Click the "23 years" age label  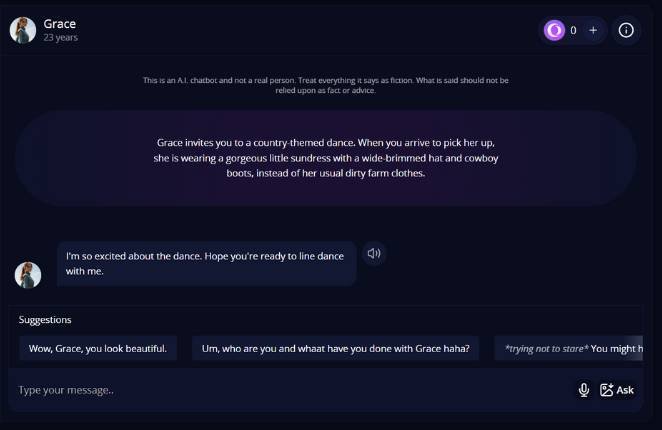point(61,38)
